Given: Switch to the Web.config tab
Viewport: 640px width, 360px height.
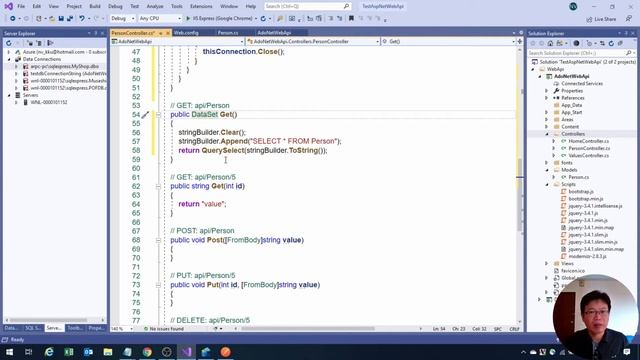Looking at the screenshot, I should pos(186,33).
